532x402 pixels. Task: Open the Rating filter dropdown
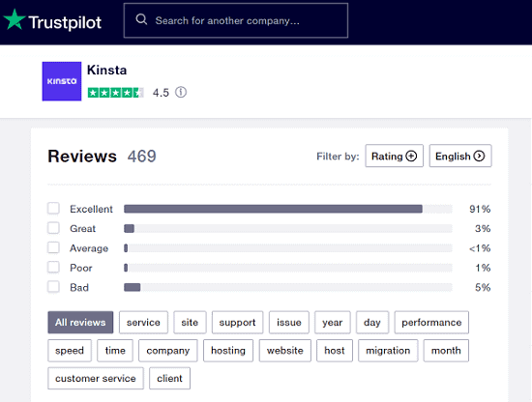click(x=395, y=156)
